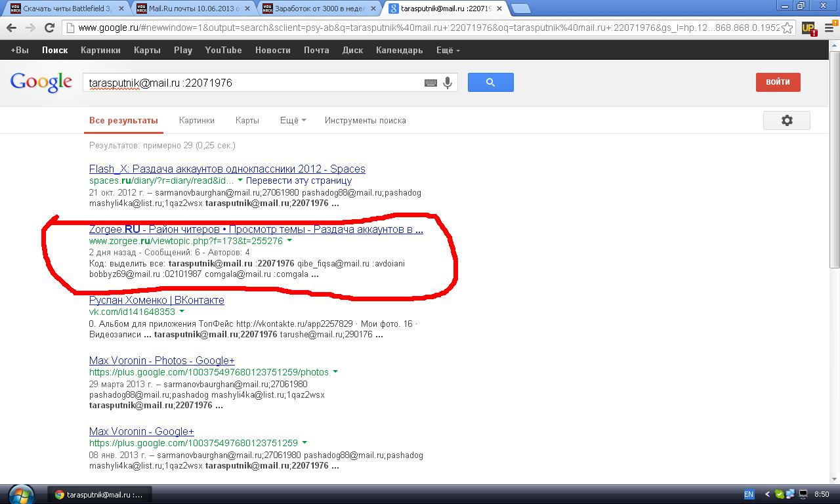
Task: Click the taskbar clock showing 8:50
Action: [822, 494]
